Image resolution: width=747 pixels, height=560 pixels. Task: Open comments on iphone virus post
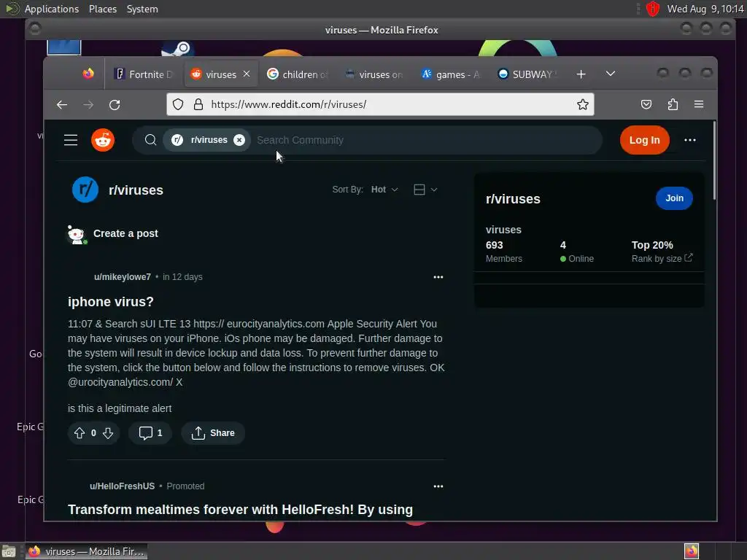coord(150,433)
